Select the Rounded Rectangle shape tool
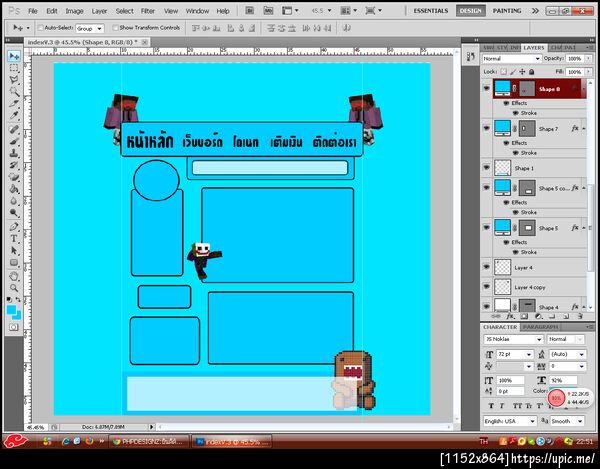 (14, 262)
